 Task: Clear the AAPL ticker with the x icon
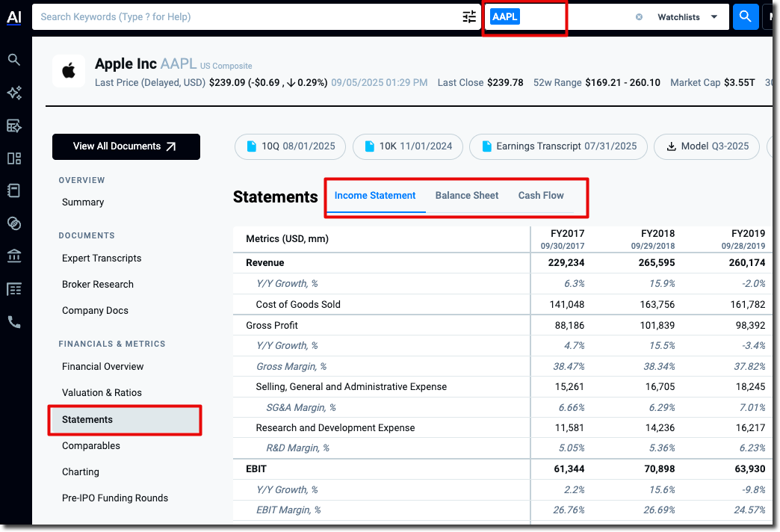(x=639, y=16)
